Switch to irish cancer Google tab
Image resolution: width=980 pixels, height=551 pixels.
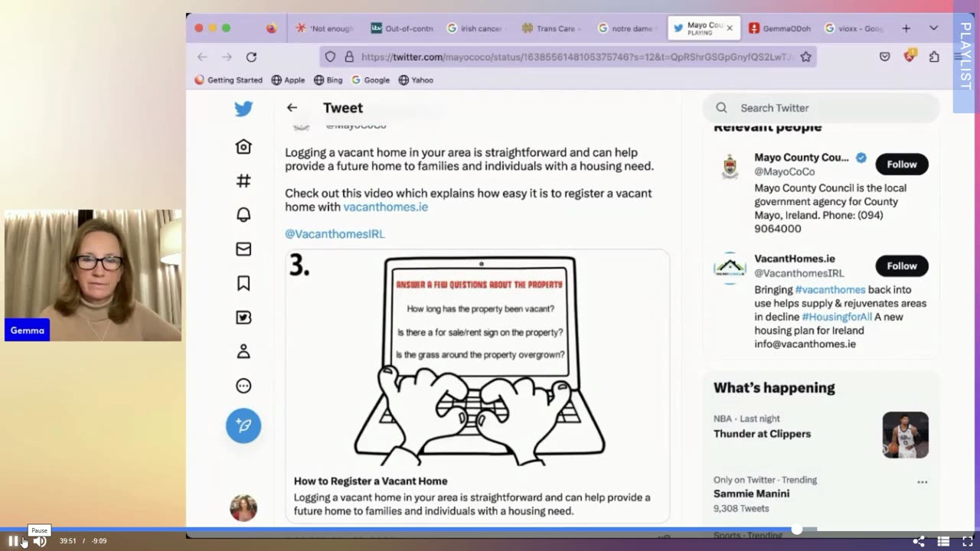pos(475,28)
